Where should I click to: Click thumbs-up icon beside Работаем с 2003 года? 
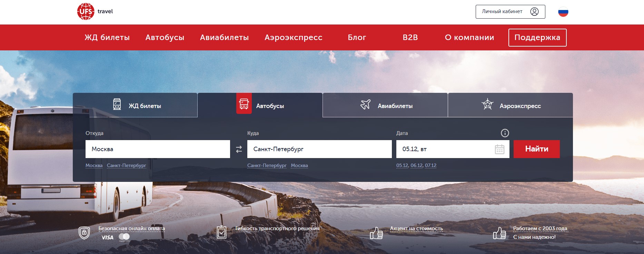click(499, 233)
